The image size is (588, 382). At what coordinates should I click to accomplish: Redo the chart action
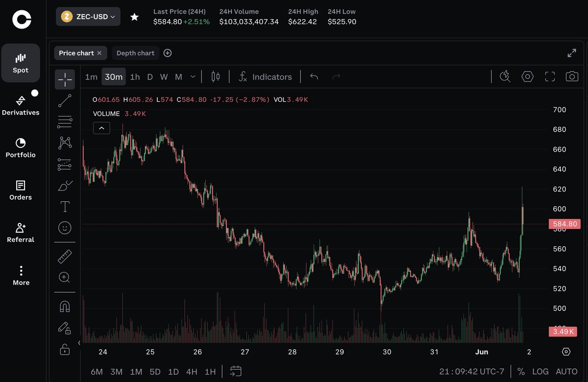(336, 77)
